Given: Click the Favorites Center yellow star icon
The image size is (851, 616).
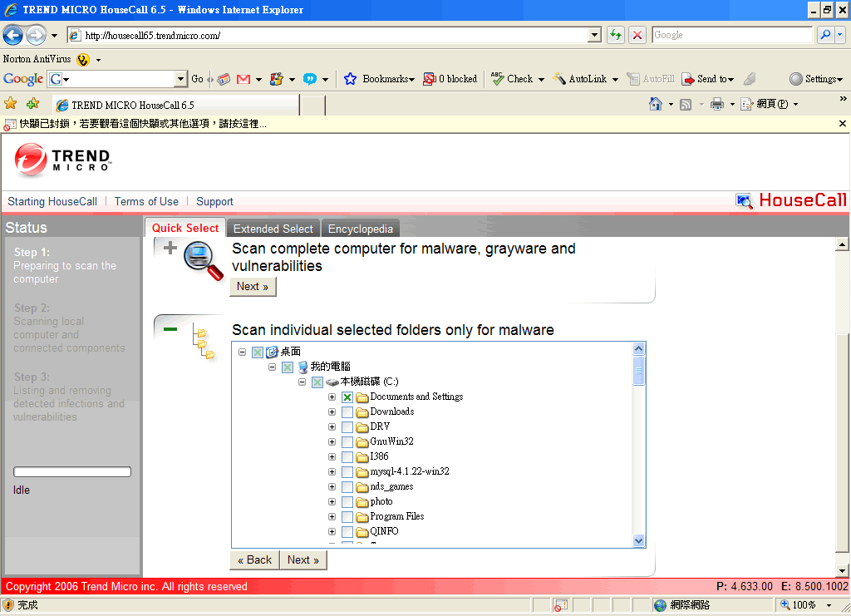Looking at the screenshot, I should tap(10, 103).
